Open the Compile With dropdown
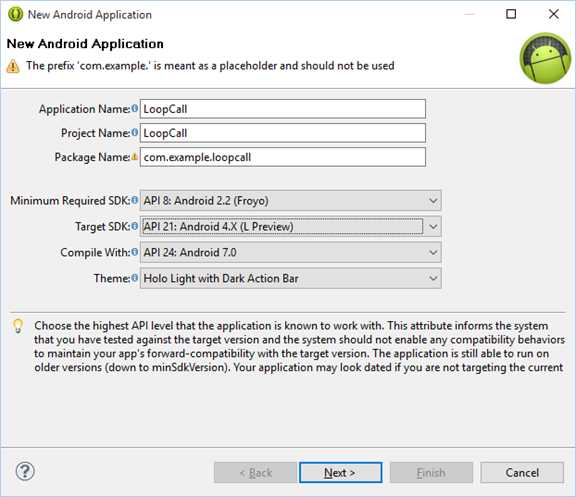 (x=290, y=252)
